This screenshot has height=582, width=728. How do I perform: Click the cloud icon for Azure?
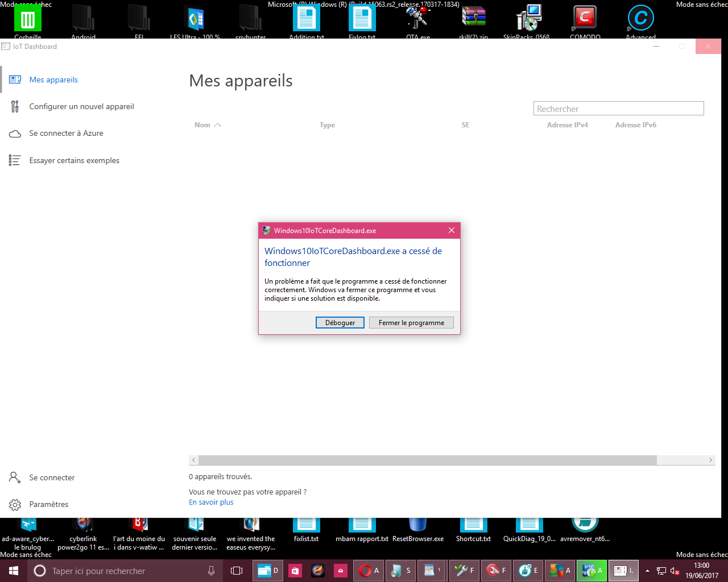(15, 134)
